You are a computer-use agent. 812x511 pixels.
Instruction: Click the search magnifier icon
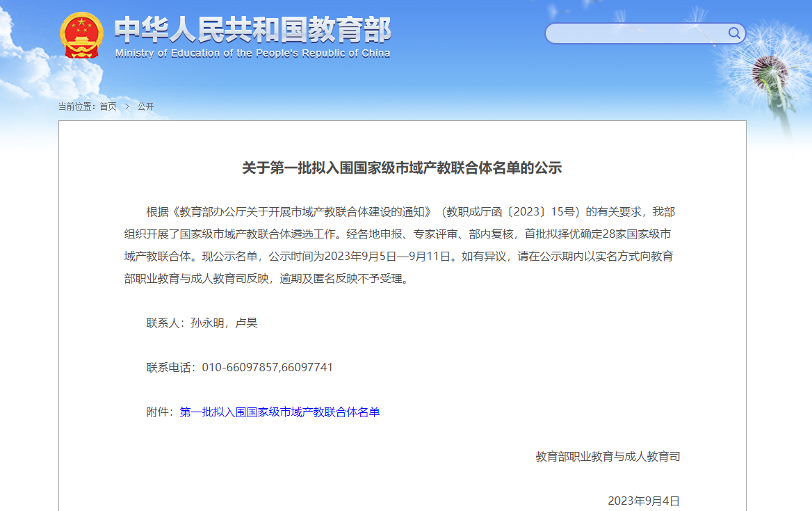click(x=734, y=33)
